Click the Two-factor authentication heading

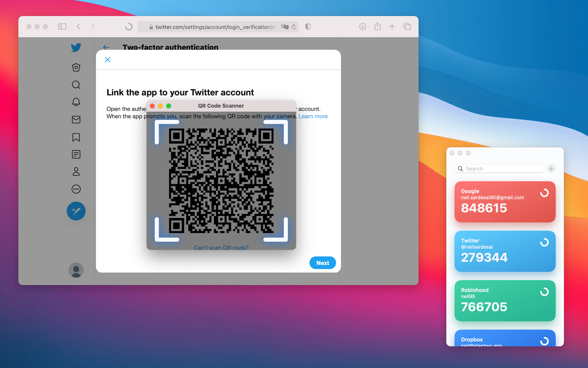170,47
